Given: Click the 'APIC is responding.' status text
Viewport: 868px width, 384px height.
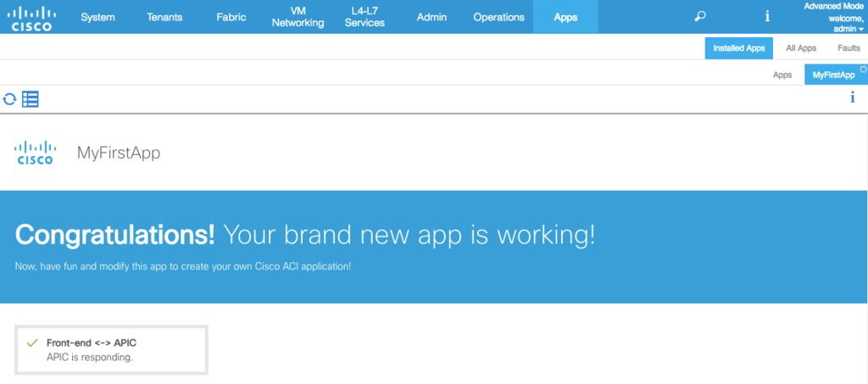Looking at the screenshot, I should tap(90, 358).
